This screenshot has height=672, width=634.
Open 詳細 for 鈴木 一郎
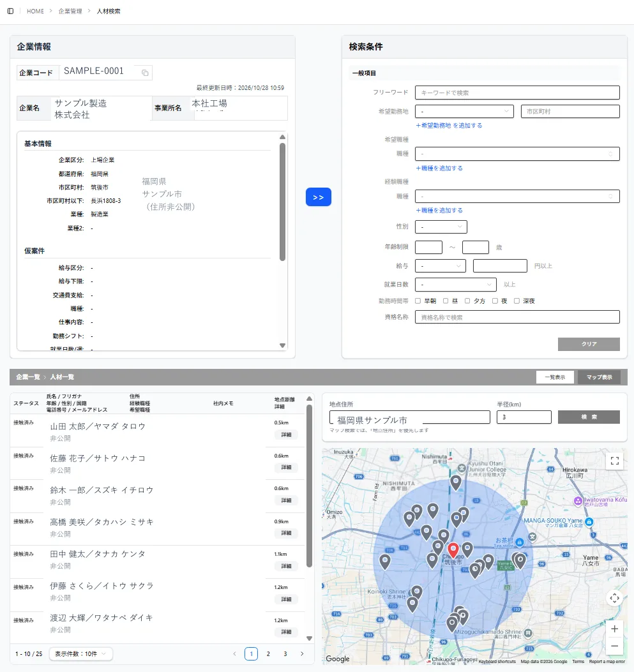click(x=286, y=500)
